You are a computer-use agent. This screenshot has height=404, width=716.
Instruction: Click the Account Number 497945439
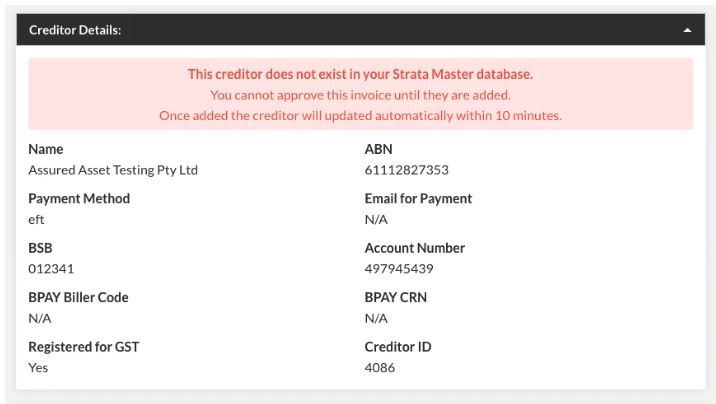pyautogui.click(x=399, y=268)
